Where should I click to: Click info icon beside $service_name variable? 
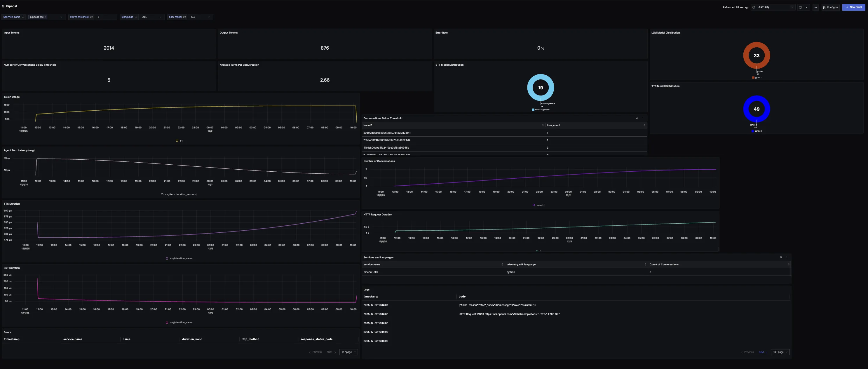point(23,17)
